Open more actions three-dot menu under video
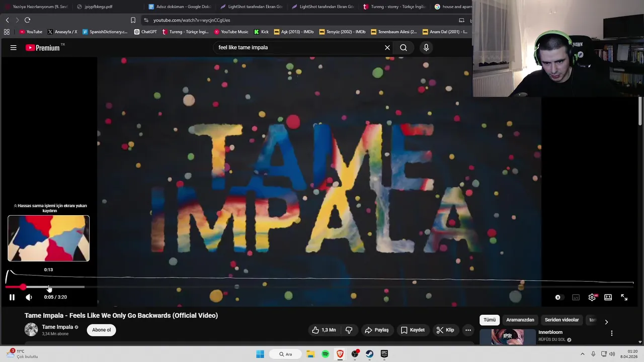The width and height of the screenshot is (644, 362). (468, 330)
